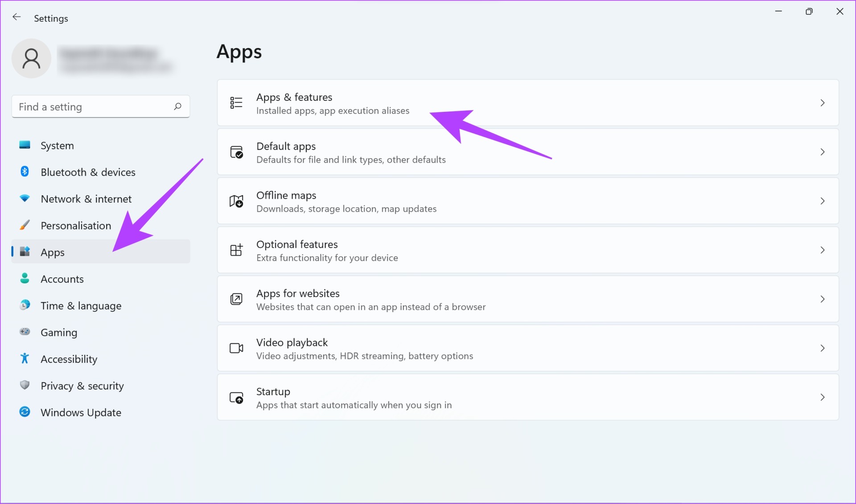Click the Privacy & security shield icon

coord(25,385)
